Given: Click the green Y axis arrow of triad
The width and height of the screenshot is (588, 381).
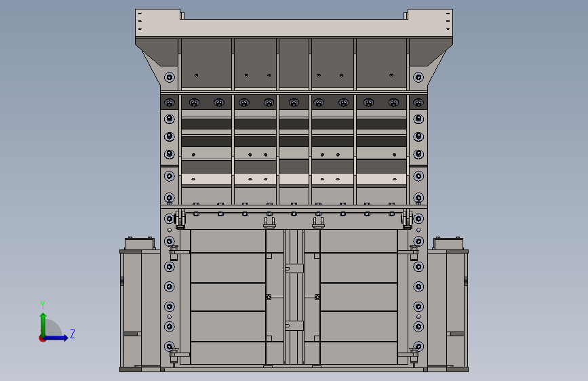Looking at the screenshot, I should [x=43, y=325].
